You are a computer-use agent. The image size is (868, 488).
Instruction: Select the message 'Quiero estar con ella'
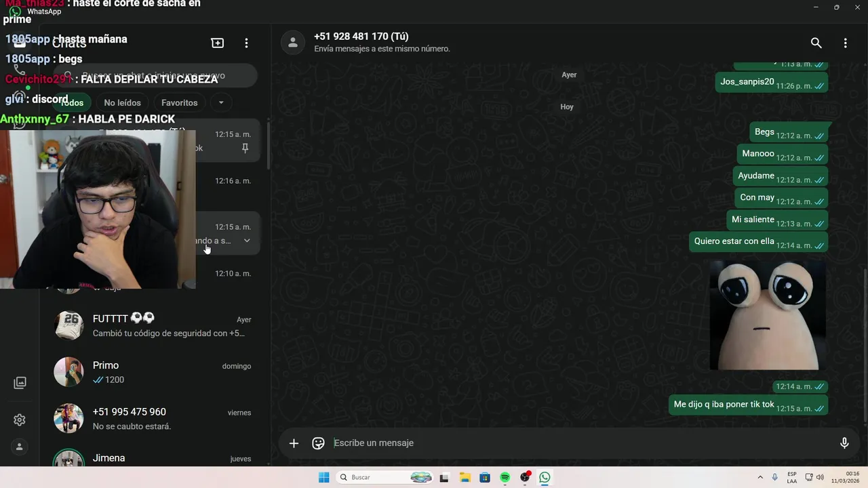pos(758,241)
